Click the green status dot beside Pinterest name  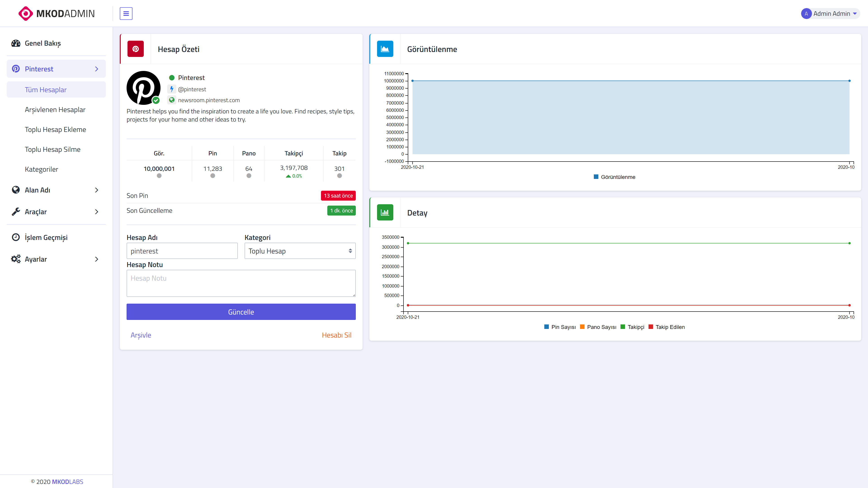point(172,78)
